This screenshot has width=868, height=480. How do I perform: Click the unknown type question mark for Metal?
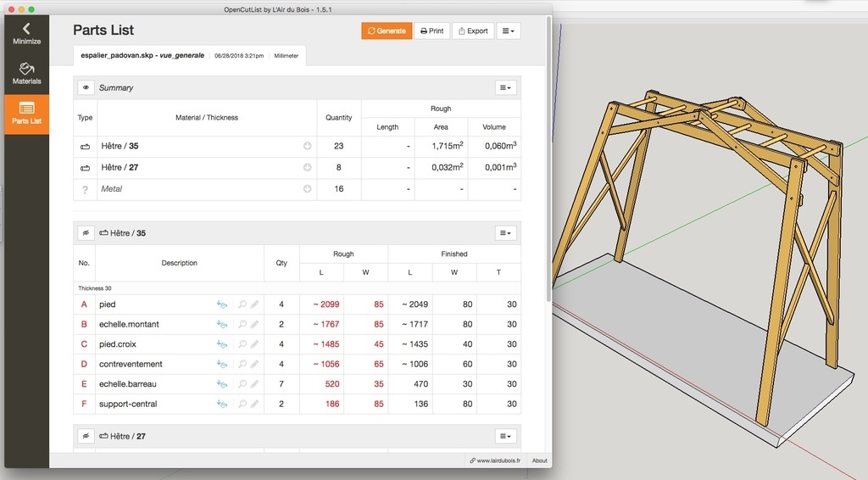[86, 189]
